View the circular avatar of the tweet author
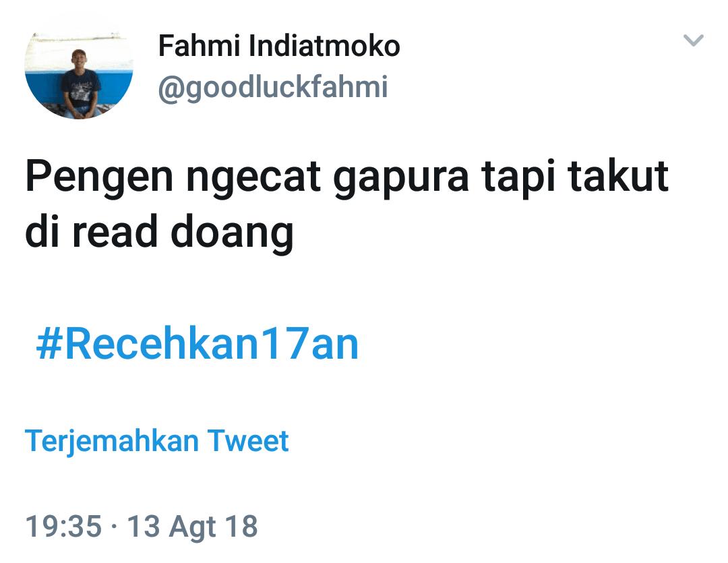Screen dimensions: 728x563 [x=79, y=76]
